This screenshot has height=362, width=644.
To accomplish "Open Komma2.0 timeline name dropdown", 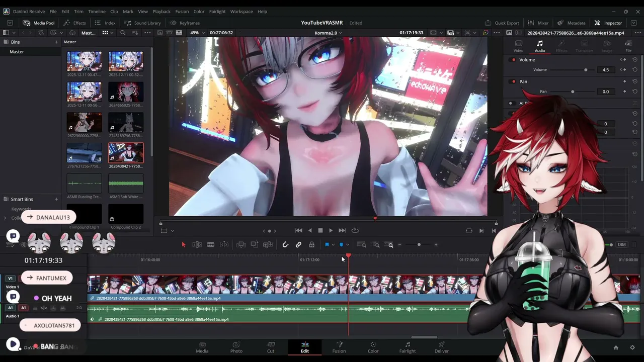I will 328,33.
